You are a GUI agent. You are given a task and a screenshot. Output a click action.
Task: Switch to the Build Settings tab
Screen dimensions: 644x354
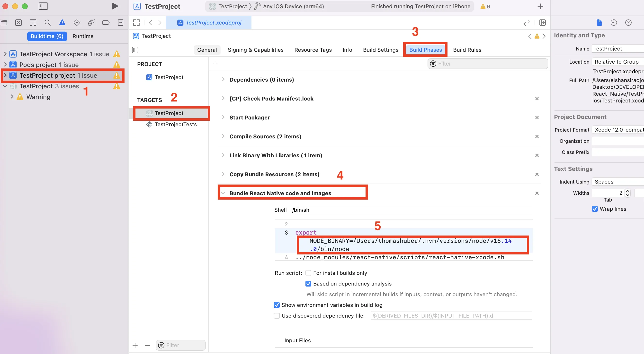381,50
